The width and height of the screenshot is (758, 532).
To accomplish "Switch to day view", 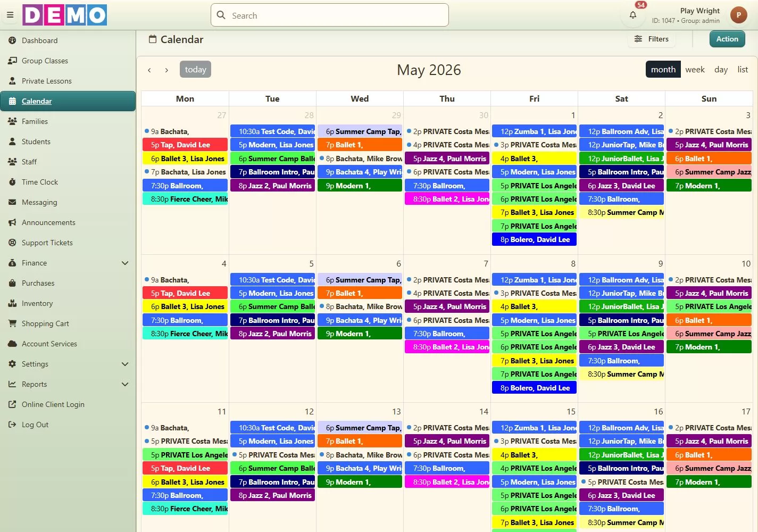I will [721, 69].
